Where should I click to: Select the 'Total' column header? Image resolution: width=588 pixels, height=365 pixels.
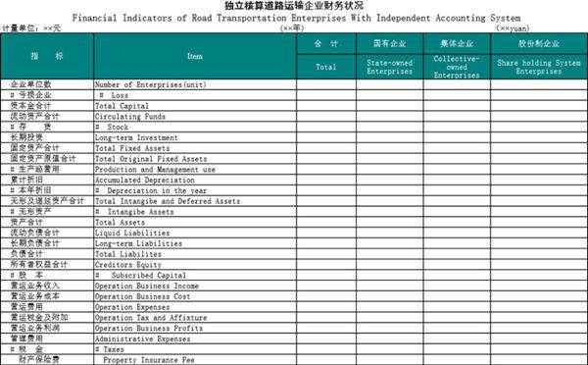pyautogui.click(x=326, y=67)
